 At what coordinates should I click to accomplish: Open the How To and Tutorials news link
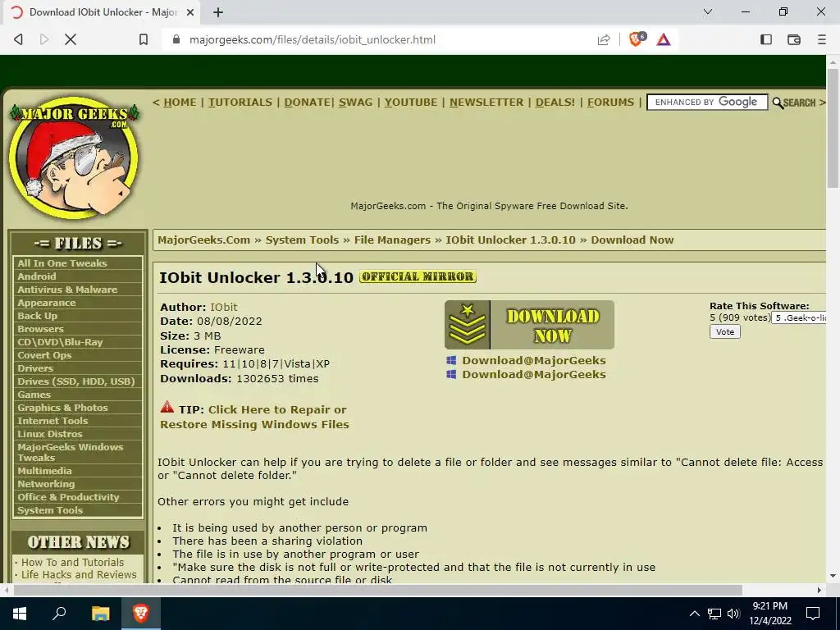click(72, 563)
